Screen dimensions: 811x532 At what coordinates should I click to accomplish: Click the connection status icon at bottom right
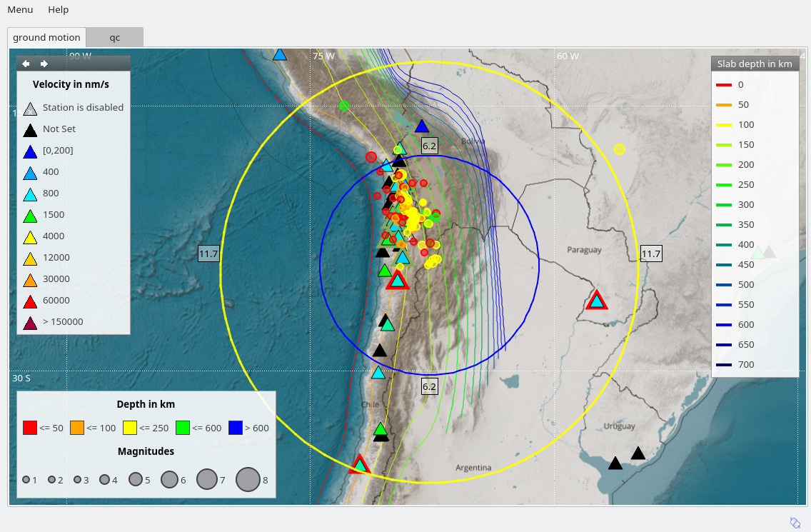795,522
